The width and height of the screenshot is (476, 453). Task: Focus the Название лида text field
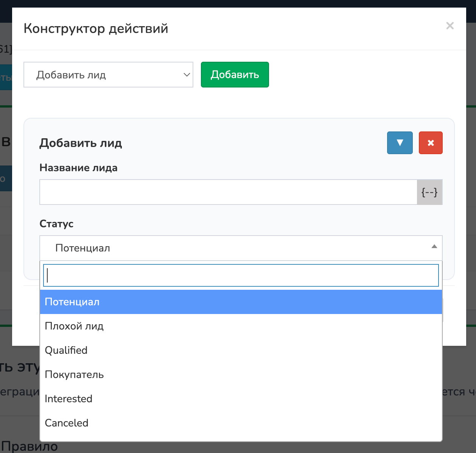[228, 192]
